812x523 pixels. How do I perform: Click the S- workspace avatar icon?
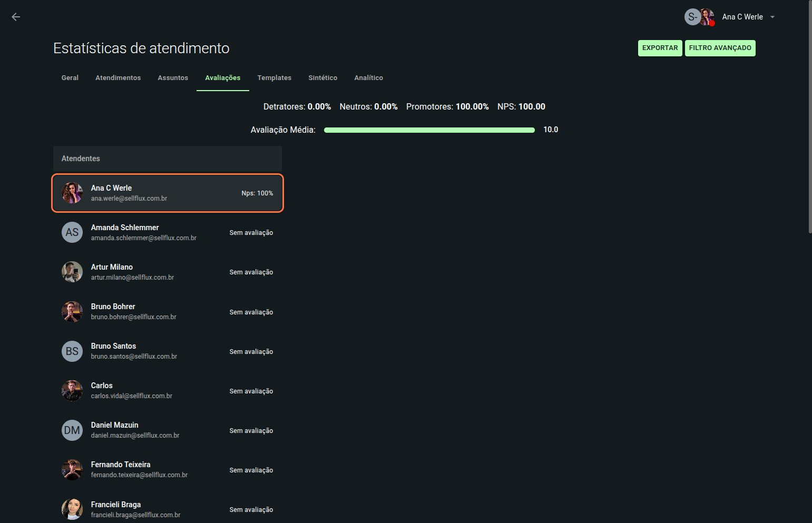[692, 17]
